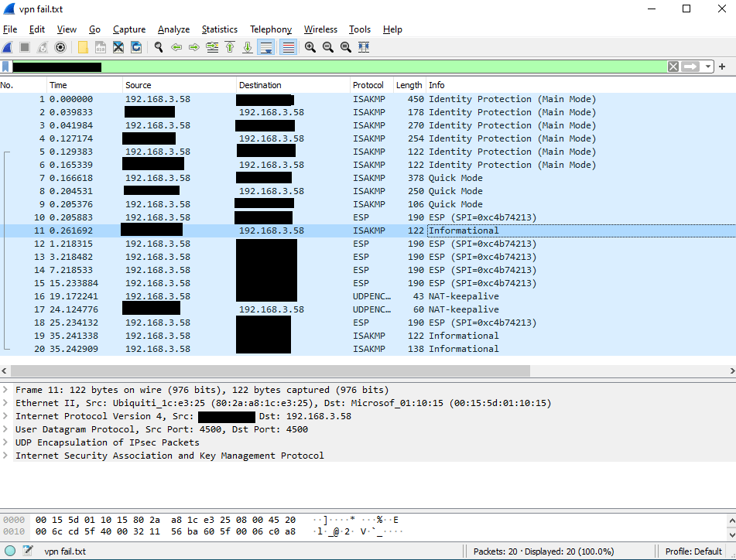Toggle auto-scroll during live capture

tap(266, 47)
